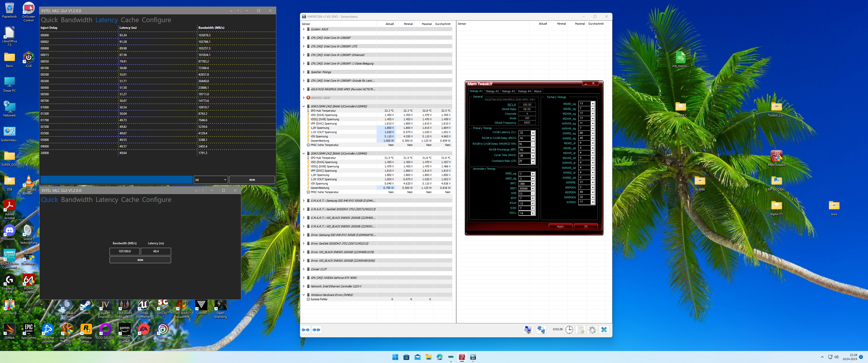Screen dimensions: 868x363
Task: Open HWiNFO sensor settings gear
Action: (x=592, y=330)
